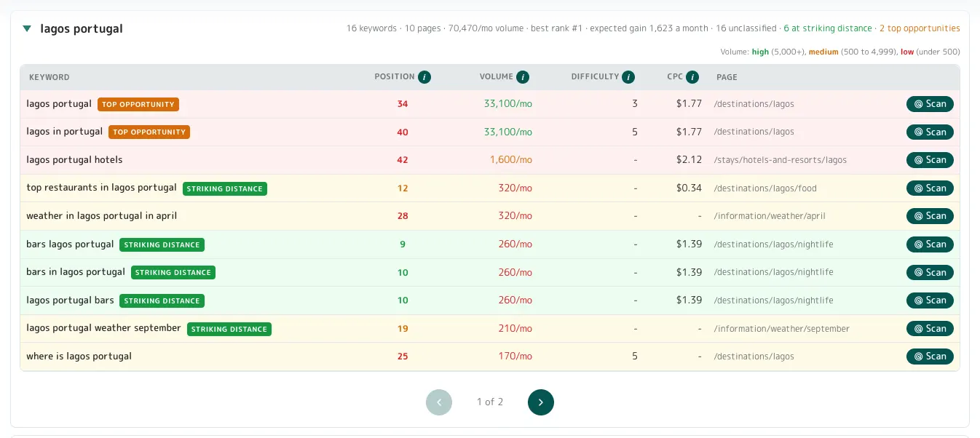Click volume value 210/mo
The image size is (980, 438).
click(515, 328)
